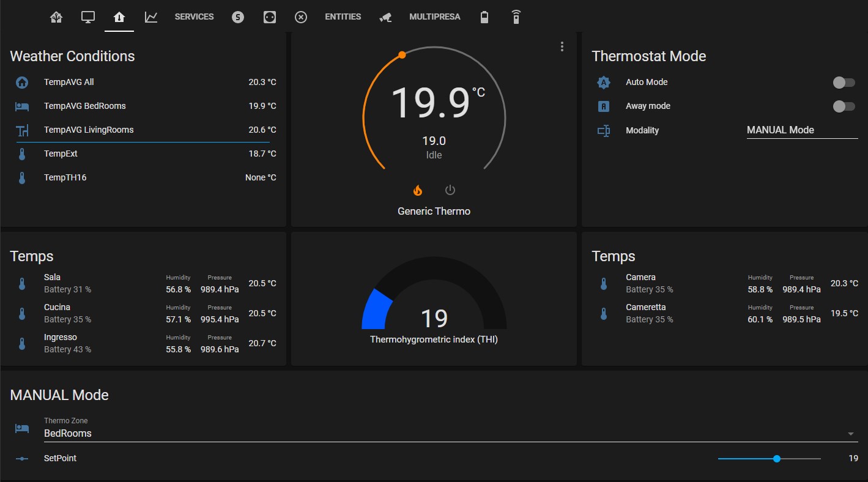Click the TempTH16 None °C value
Screen dimensions: 868x482
point(261,177)
